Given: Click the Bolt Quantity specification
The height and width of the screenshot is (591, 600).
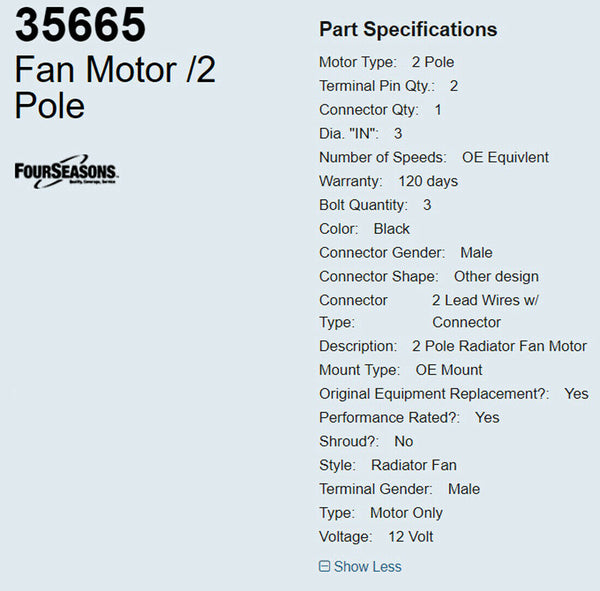Looking at the screenshot, I should pos(375,205).
